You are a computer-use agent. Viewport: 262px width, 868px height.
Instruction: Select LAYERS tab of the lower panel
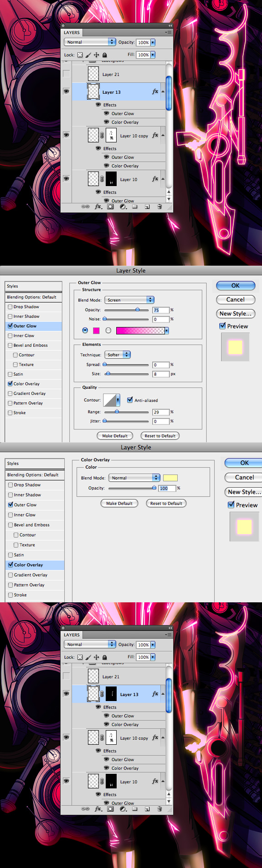[72, 635]
